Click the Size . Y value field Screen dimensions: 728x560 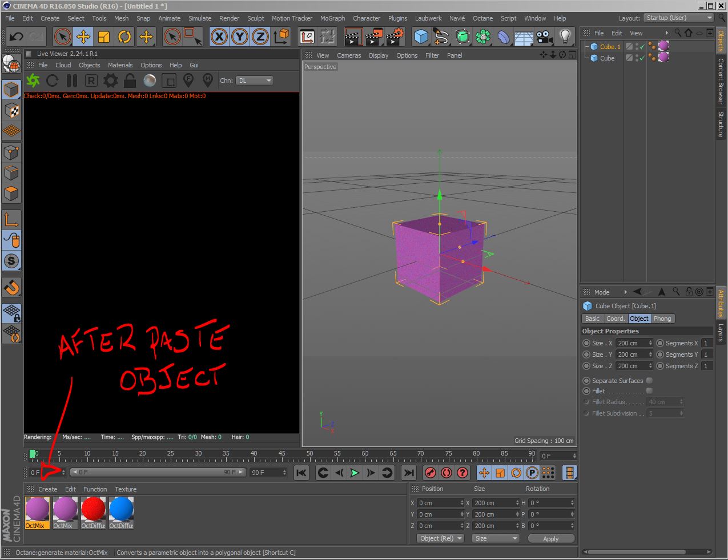point(634,354)
